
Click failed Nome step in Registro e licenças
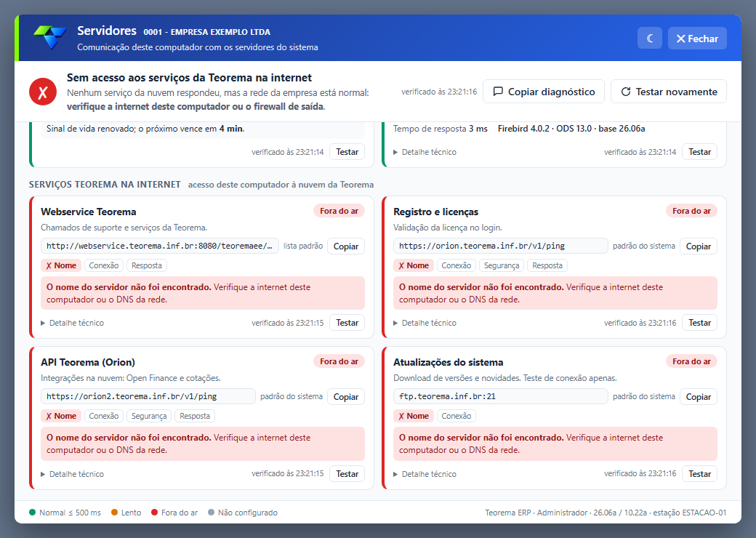pos(413,265)
